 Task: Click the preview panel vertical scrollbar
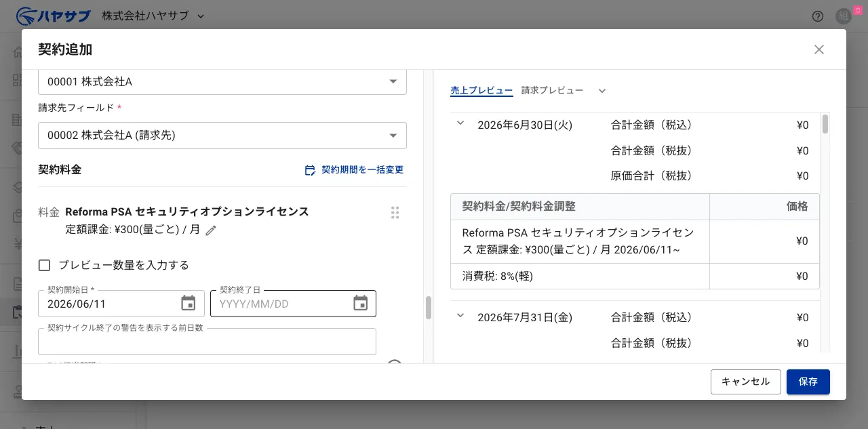[x=825, y=124]
